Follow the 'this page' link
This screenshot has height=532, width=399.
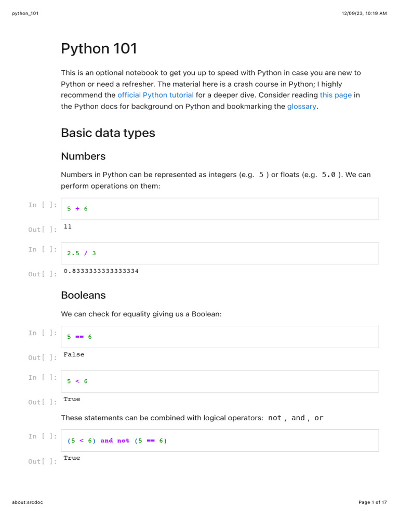coord(336,95)
